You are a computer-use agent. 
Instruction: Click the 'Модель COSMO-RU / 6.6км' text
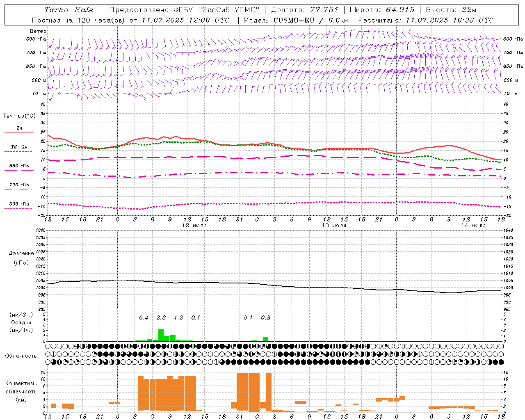(x=296, y=20)
